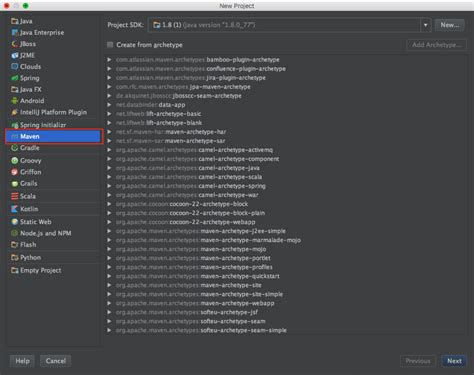Select the Scala project icon

[14, 196]
